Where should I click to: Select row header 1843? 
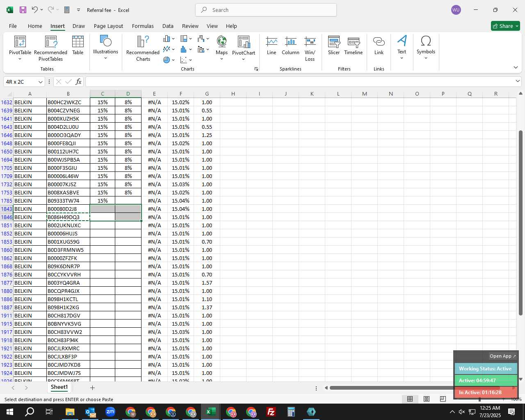pos(7,209)
